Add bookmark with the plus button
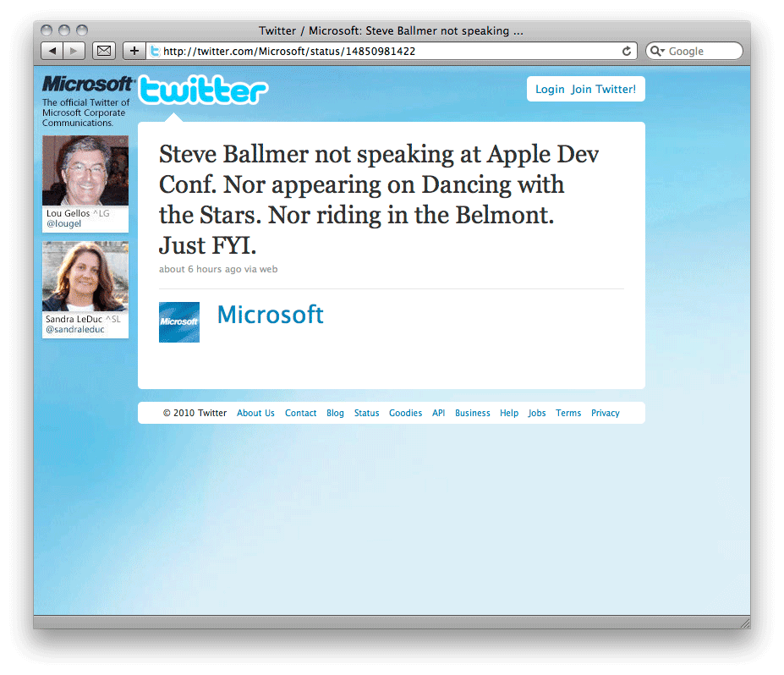784x675 pixels. (134, 51)
